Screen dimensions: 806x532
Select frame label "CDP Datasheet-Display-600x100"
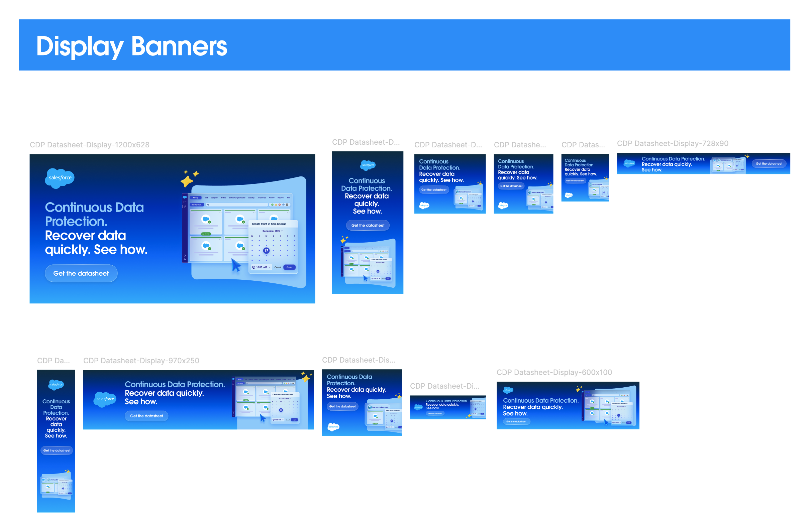click(554, 372)
